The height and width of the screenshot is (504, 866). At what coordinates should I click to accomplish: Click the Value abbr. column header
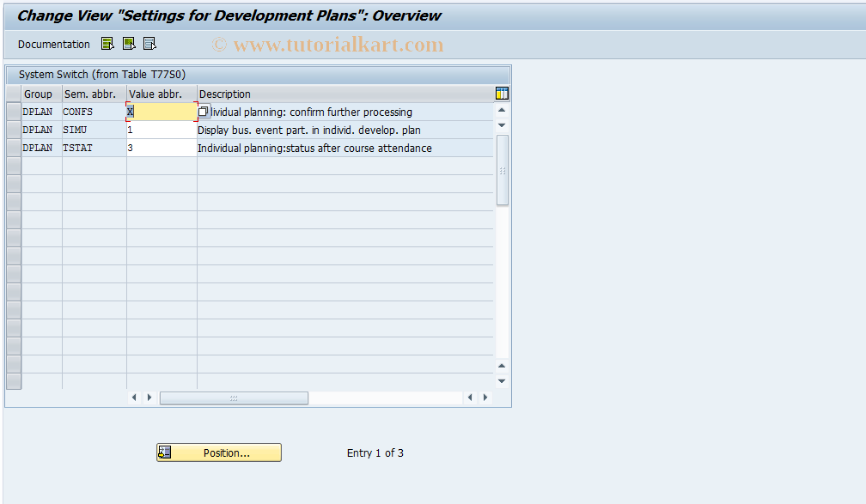pos(162,94)
